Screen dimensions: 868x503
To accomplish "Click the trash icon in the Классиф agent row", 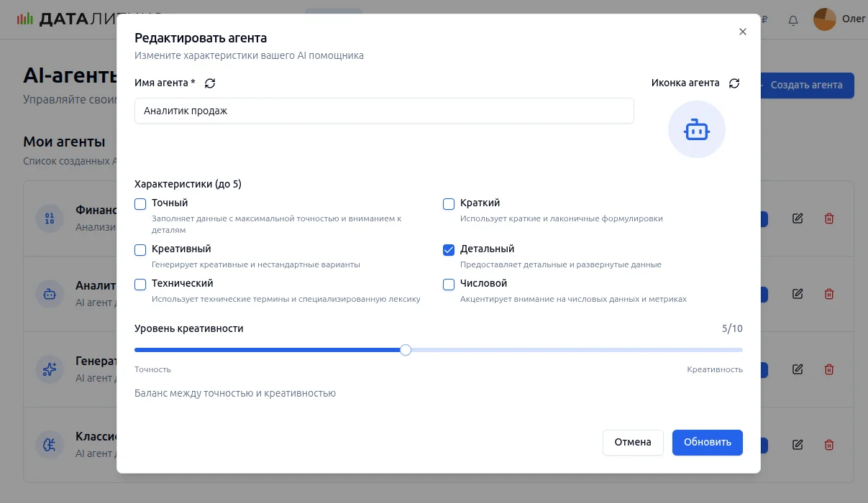I will point(829,445).
